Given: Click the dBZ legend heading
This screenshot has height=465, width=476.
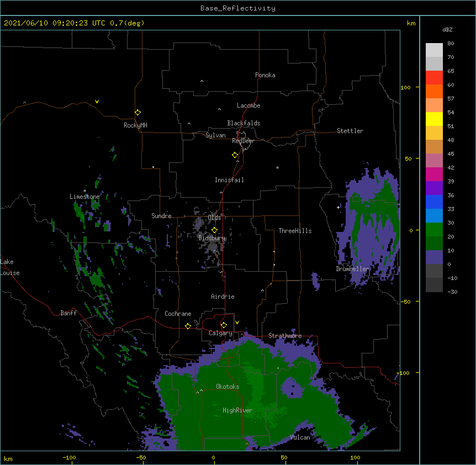Looking at the screenshot, I should [447, 30].
